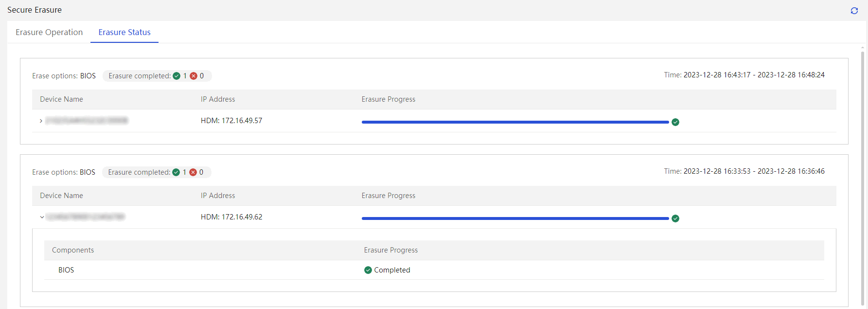
Task: Click the HDM: 172.16.49.62 IP address
Action: click(x=231, y=217)
